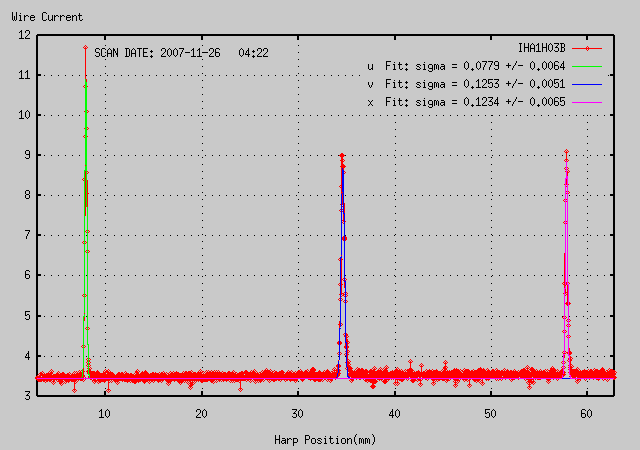
Task: Select the 'u Fit: sigma = 0.0779' legend text
Action: pyautogui.click(x=467, y=66)
